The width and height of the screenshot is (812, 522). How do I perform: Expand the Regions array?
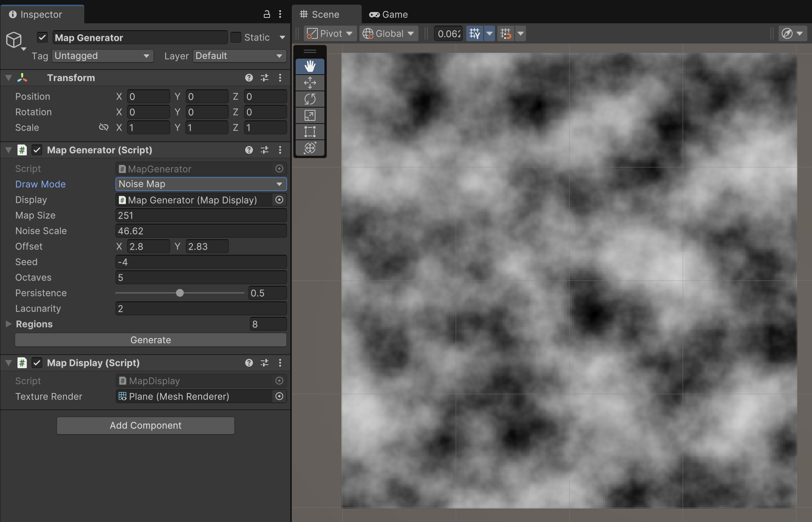coord(9,324)
